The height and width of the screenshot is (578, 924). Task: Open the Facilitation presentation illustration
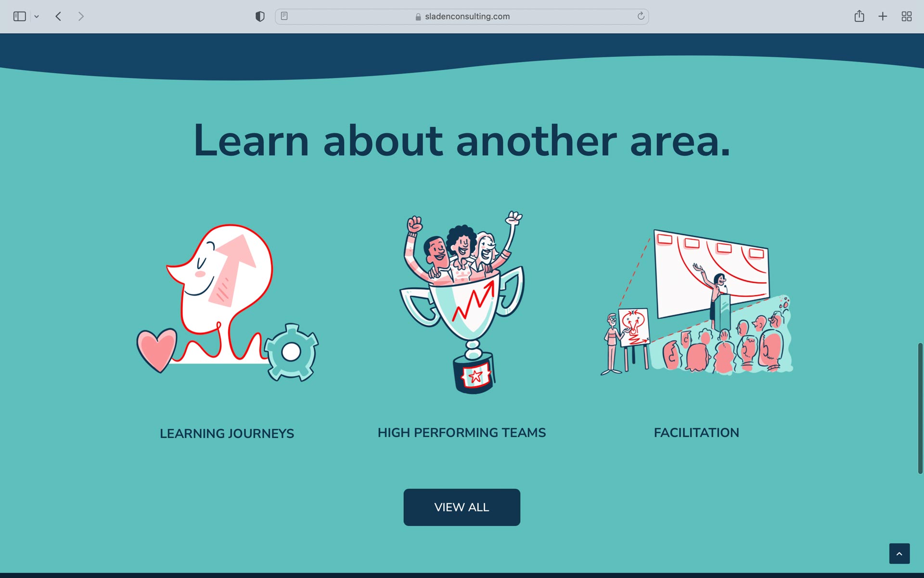click(x=696, y=302)
